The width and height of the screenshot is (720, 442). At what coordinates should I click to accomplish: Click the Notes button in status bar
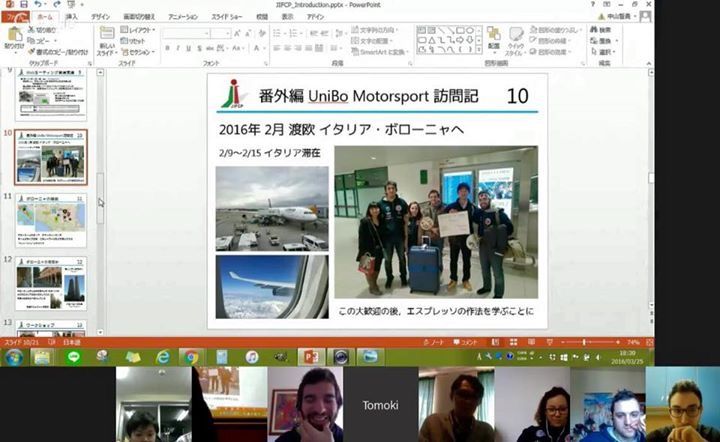pyautogui.click(x=433, y=342)
